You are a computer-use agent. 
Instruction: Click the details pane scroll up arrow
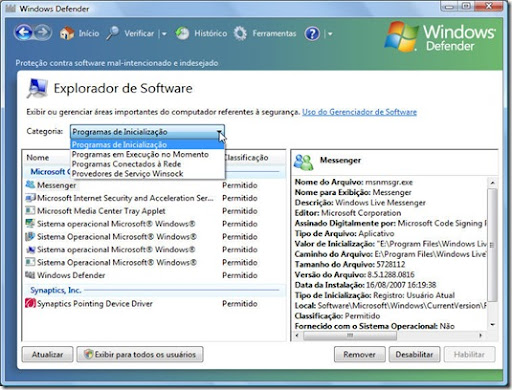coord(492,182)
